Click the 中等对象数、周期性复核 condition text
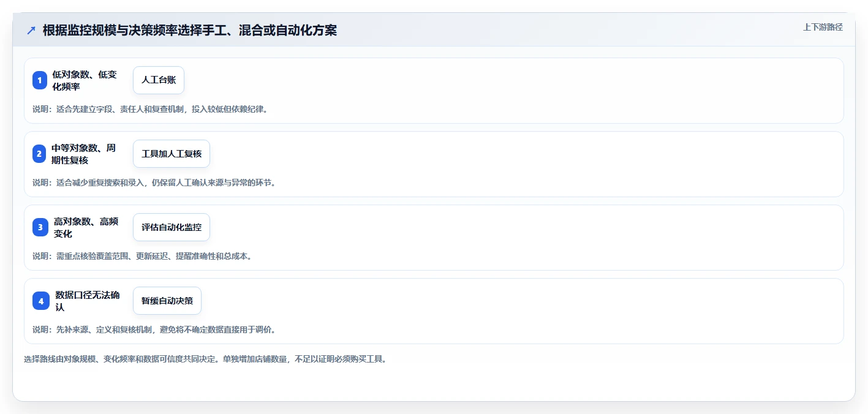 tap(85, 154)
